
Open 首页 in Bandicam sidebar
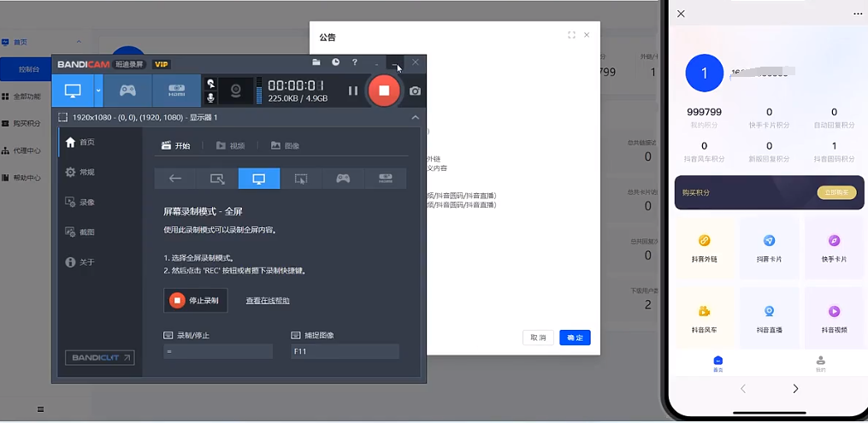coord(80,142)
